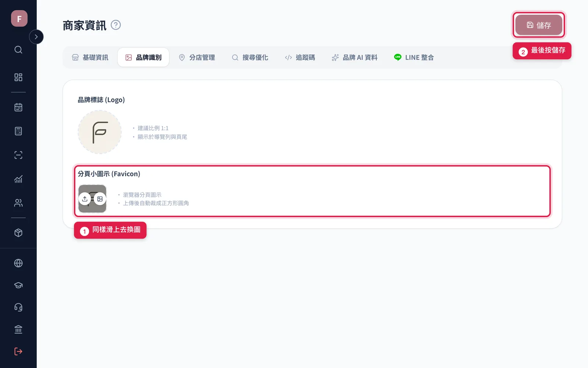Open the package box icon in sidebar
The image size is (588, 368).
pos(18,233)
